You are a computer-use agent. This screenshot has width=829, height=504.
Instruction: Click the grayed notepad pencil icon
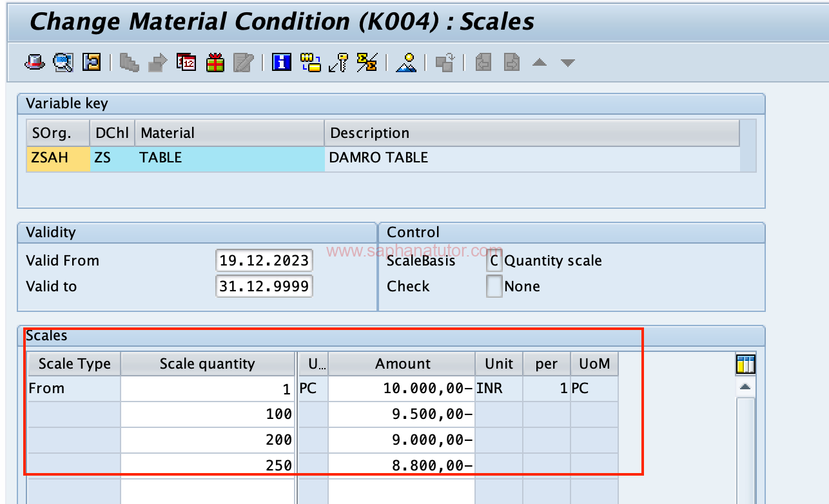pyautogui.click(x=244, y=63)
